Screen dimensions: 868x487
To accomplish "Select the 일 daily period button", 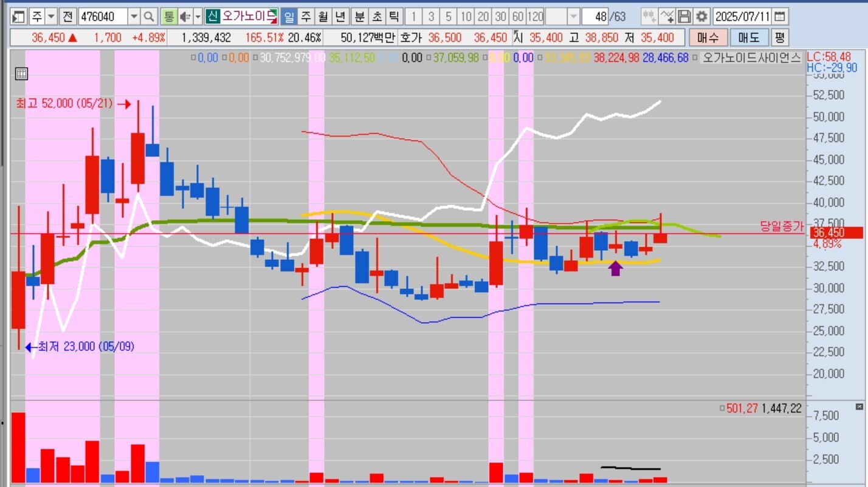I will tap(289, 16).
